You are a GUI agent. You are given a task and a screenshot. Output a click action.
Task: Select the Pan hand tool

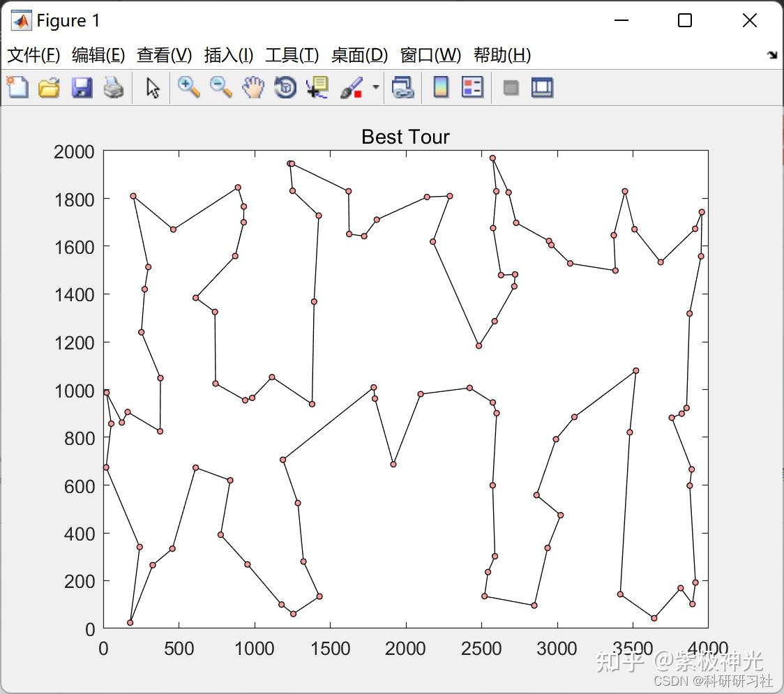point(253,87)
